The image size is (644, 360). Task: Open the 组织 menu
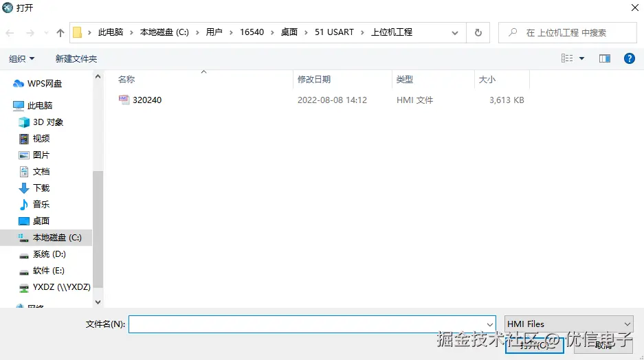tap(22, 58)
